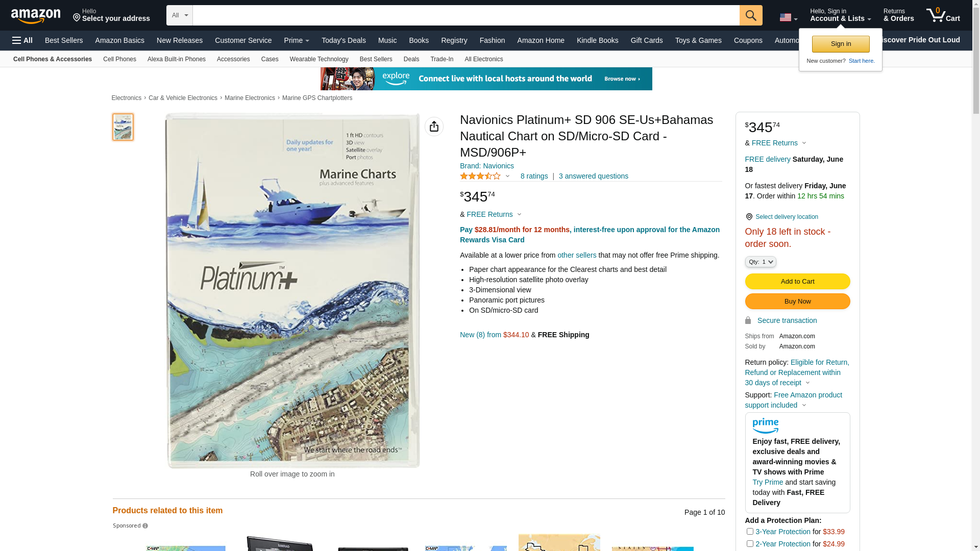Click the Amazon logo
The image size is (980, 551).
(36, 16)
